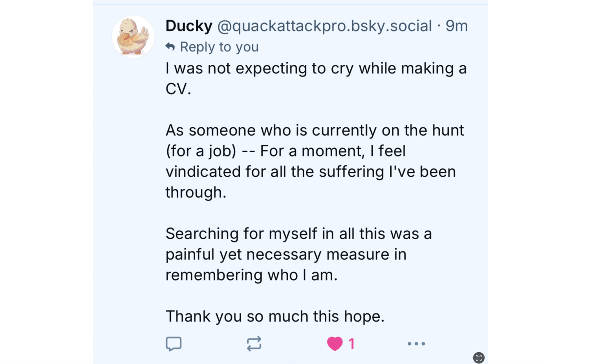Image resolution: width=589 pixels, height=364 pixels.
Task: Click the @quackattackpro.bsky.social handle
Action: click(x=324, y=26)
